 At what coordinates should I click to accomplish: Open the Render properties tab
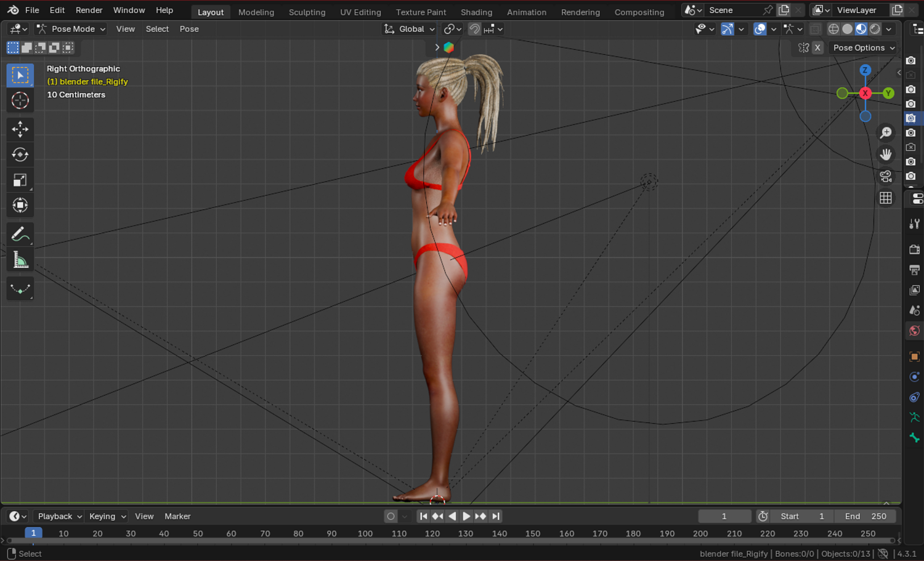915,249
